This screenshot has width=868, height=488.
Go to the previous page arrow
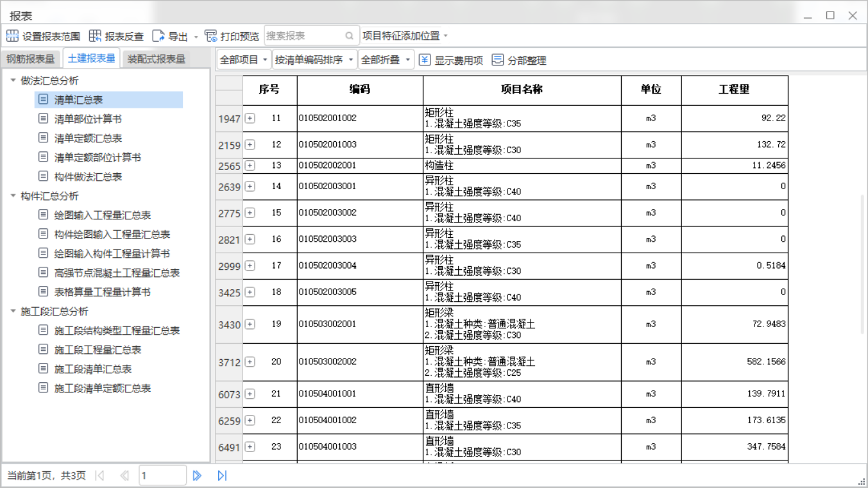click(124, 475)
